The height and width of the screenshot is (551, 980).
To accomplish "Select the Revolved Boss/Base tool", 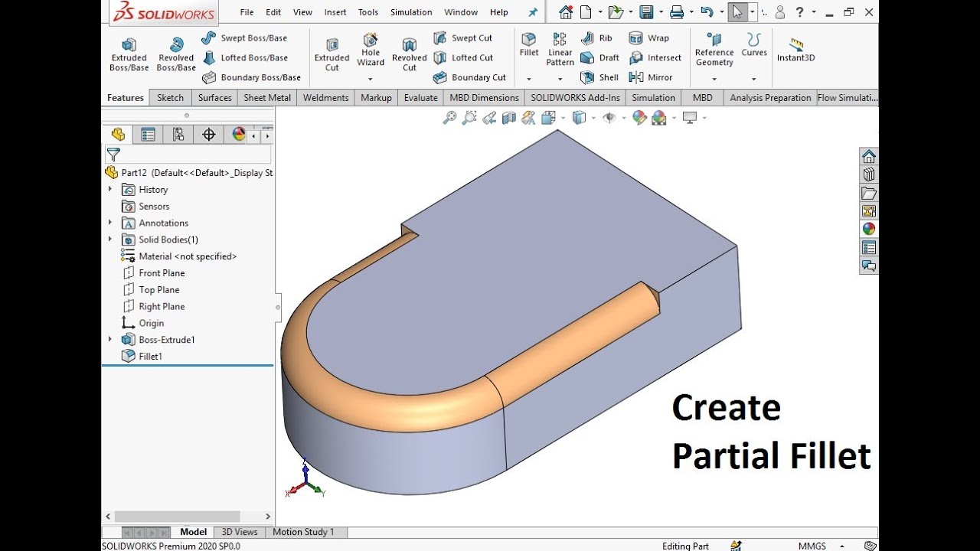I will coord(176,54).
